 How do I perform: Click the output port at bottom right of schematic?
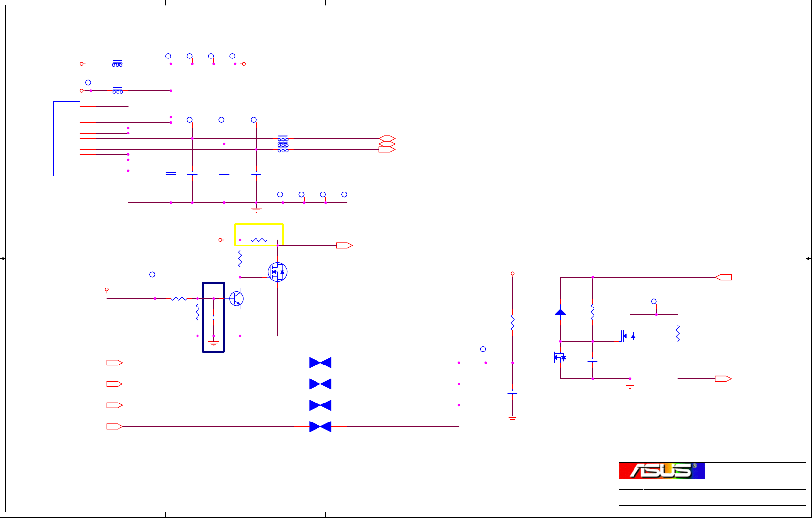[723, 379]
